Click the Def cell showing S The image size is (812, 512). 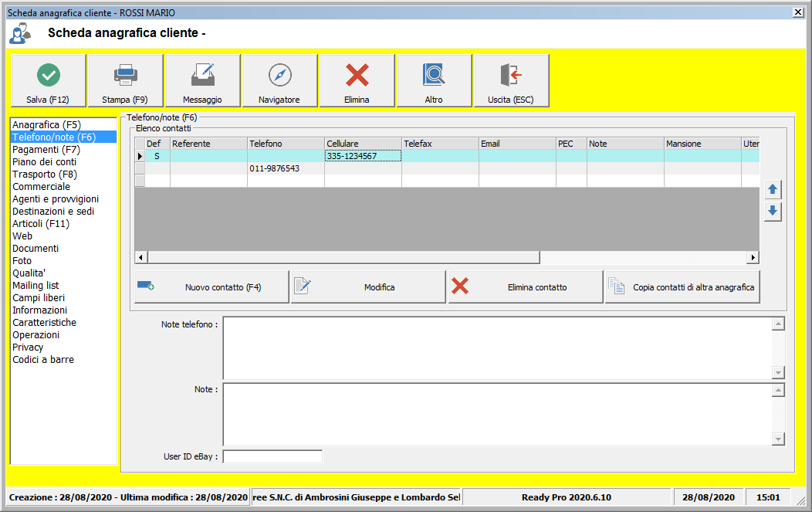coord(157,156)
